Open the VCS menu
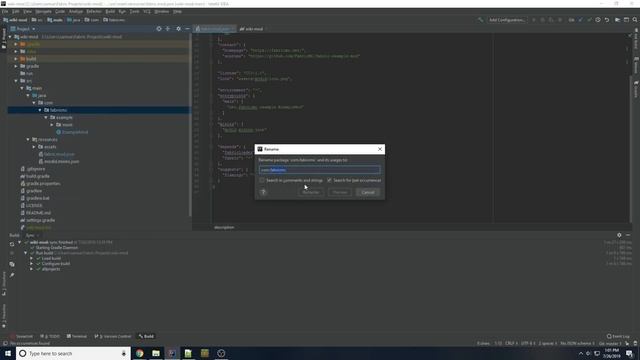The image size is (640, 360). 147,11
